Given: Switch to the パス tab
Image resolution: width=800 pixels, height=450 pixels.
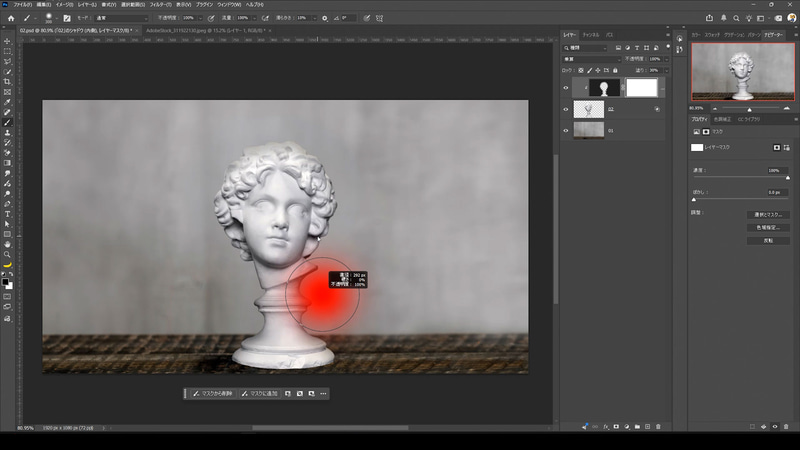Looking at the screenshot, I should (610, 35).
